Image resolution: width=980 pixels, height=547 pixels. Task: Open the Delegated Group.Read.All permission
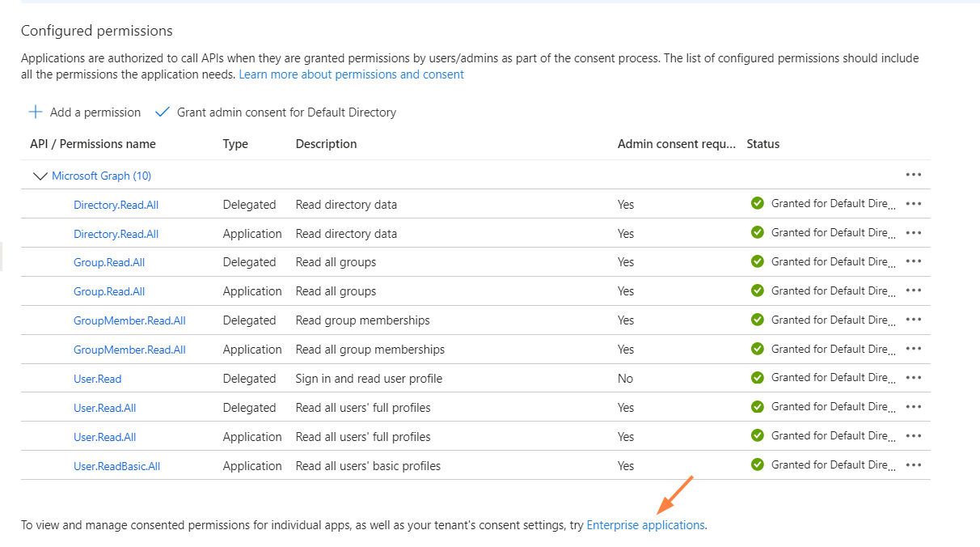pos(109,262)
